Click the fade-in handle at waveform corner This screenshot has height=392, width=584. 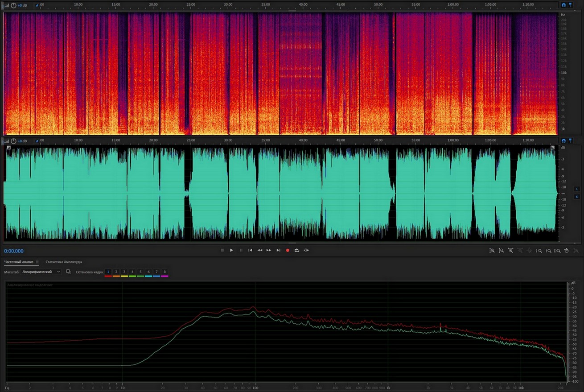pyautogui.click(x=8, y=148)
